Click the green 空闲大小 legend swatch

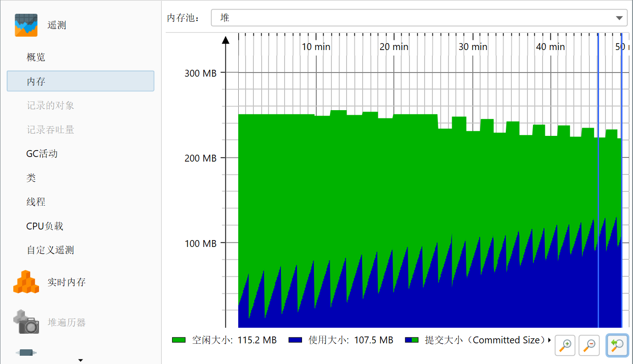pyautogui.click(x=179, y=340)
